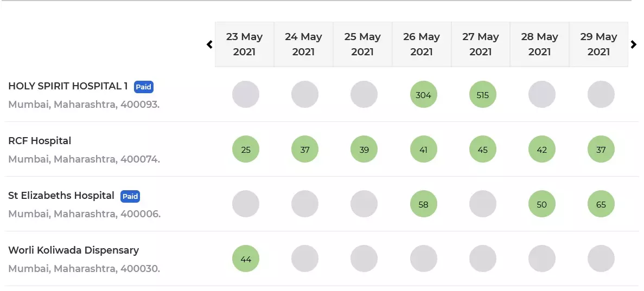This screenshot has height=291, width=644.
Task: Click the grey 23 May slot for Holy Spirit Hospital
Action: coord(246,94)
